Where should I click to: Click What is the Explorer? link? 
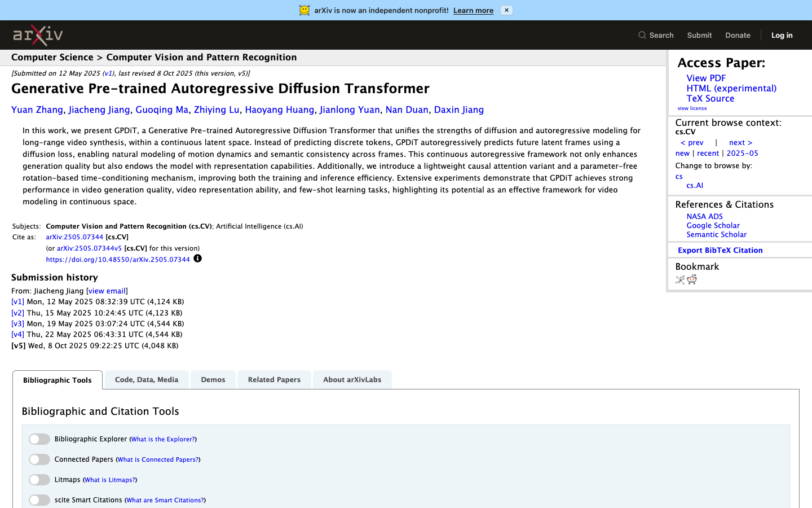click(163, 439)
